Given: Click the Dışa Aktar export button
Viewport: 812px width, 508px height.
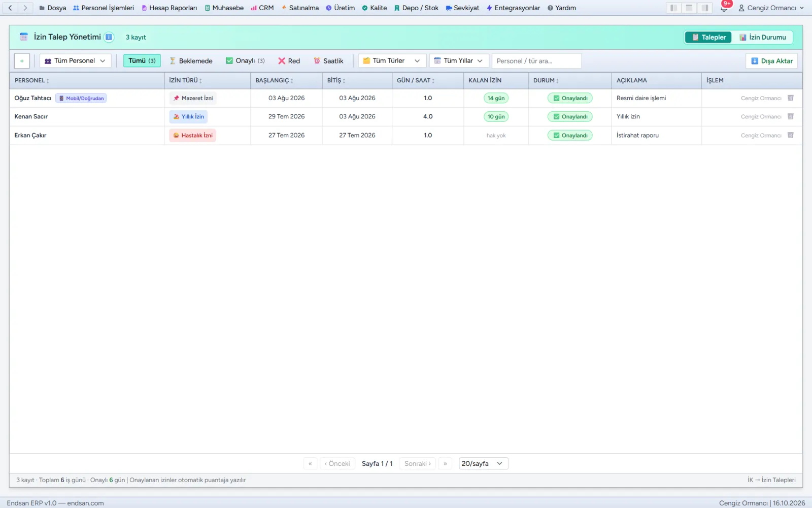Looking at the screenshot, I should click(x=772, y=61).
